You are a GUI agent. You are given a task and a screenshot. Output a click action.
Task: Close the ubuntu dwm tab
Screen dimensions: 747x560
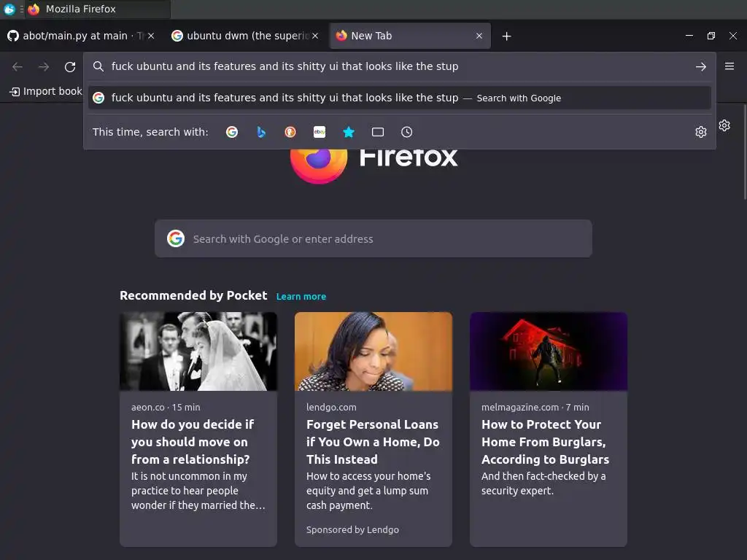[315, 36]
